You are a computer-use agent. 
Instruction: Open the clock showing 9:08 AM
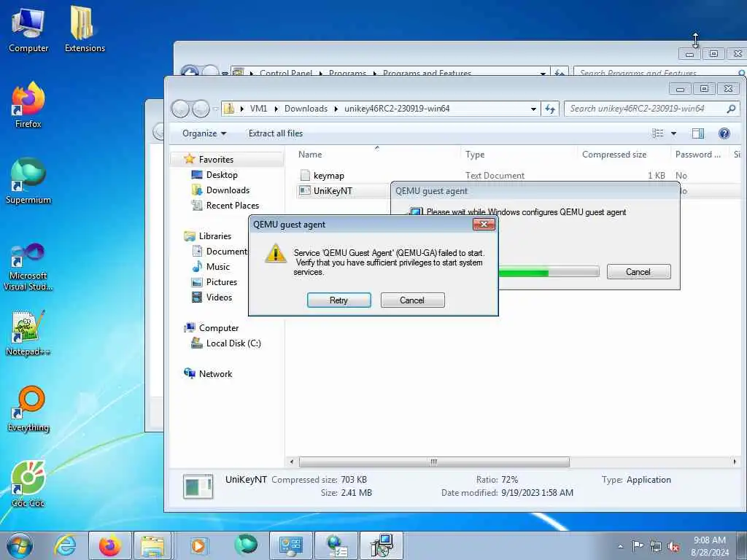pyautogui.click(x=710, y=546)
